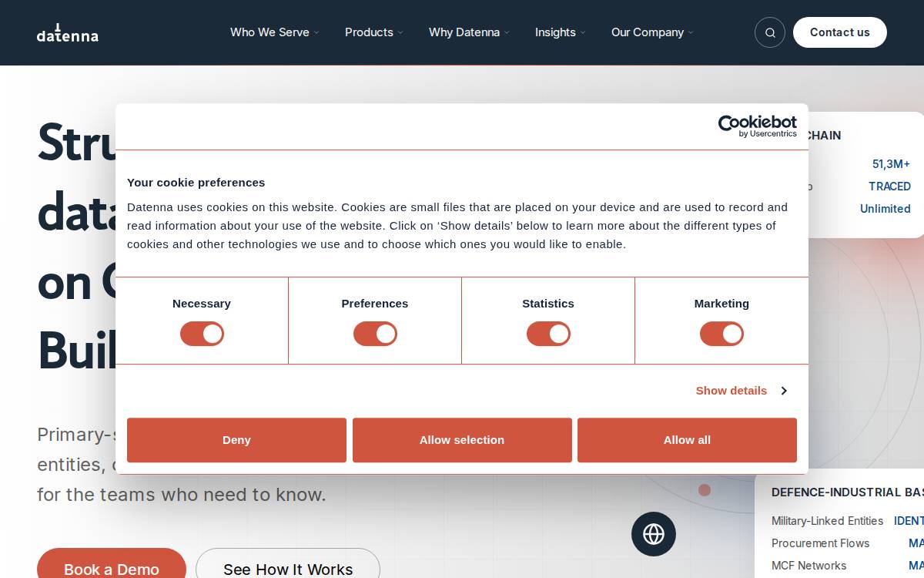Click Allow selection button
924x578 pixels.
[462, 440]
